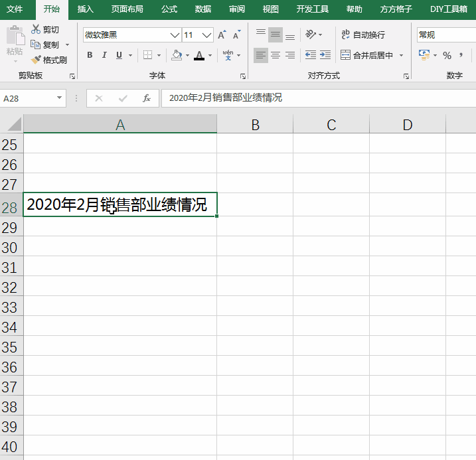
Task: Center text horizontally
Action: click(x=276, y=55)
